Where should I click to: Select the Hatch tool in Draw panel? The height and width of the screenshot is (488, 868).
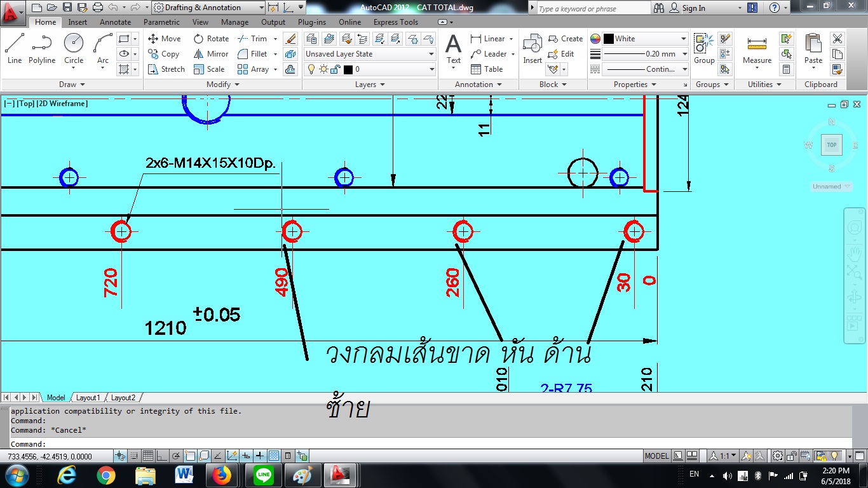(125, 69)
